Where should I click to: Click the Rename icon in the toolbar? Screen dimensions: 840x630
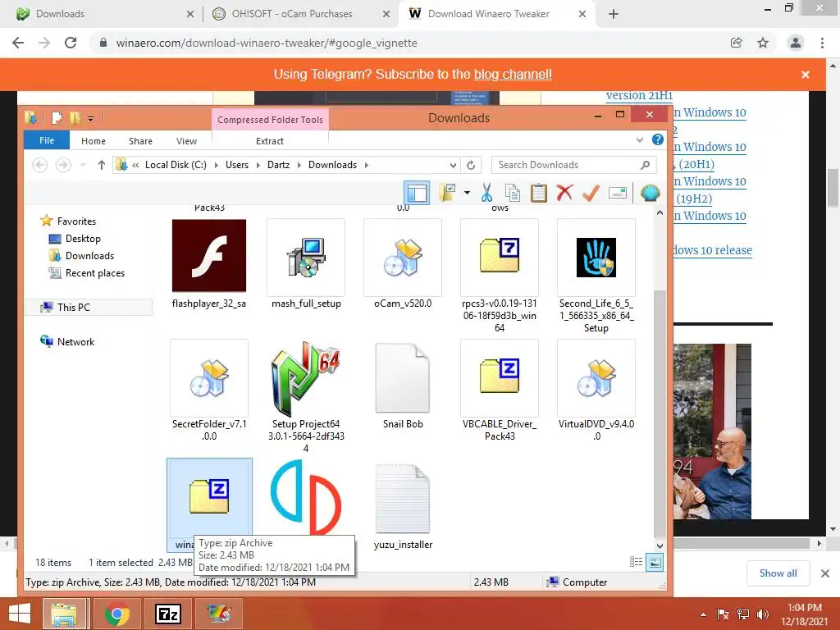click(x=617, y=193)
